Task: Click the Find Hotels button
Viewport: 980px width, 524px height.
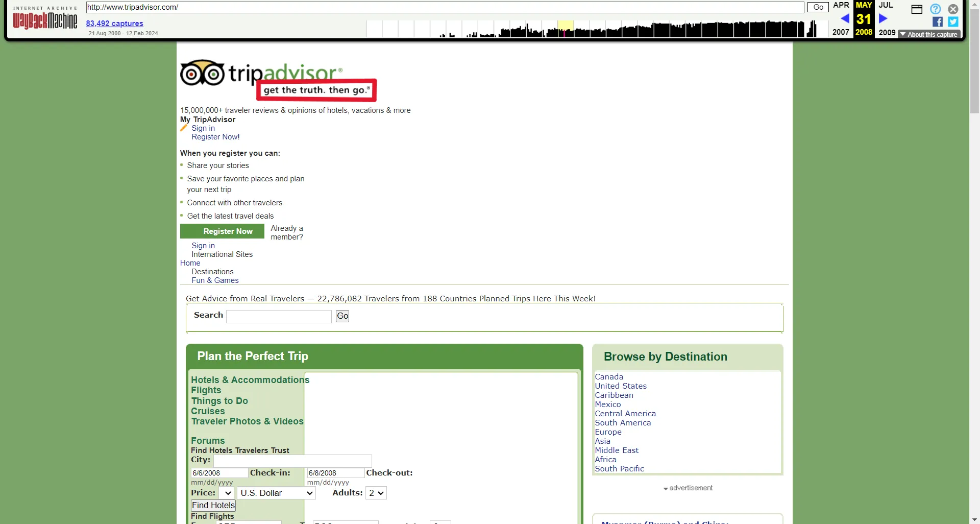Action: (213, 506)
